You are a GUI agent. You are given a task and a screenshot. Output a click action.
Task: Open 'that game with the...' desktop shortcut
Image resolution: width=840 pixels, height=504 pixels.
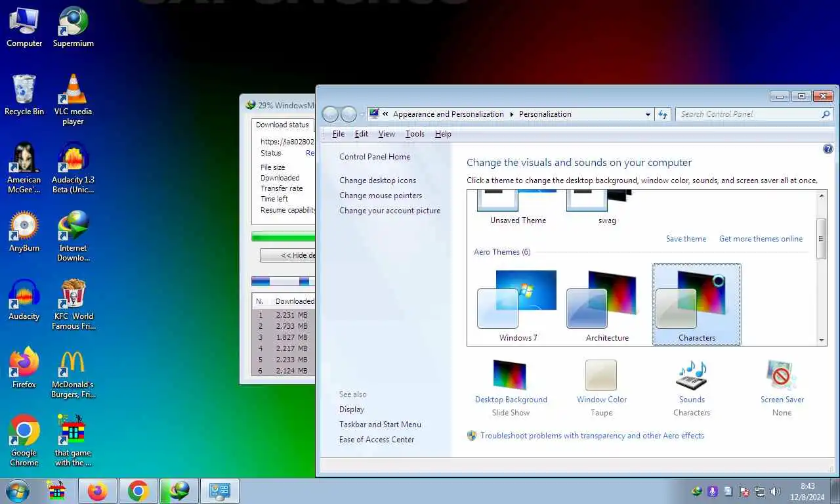(x=73, y=441)
